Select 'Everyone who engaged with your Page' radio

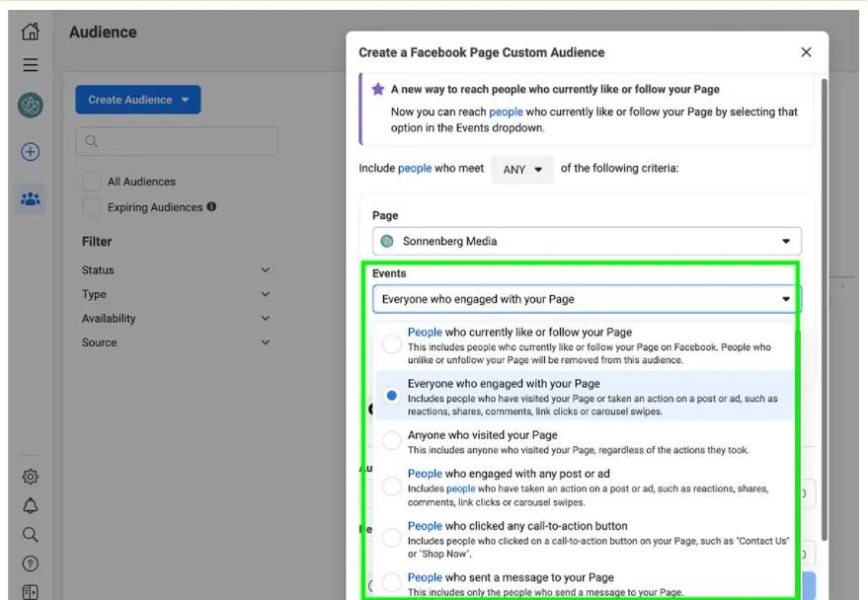392,396
